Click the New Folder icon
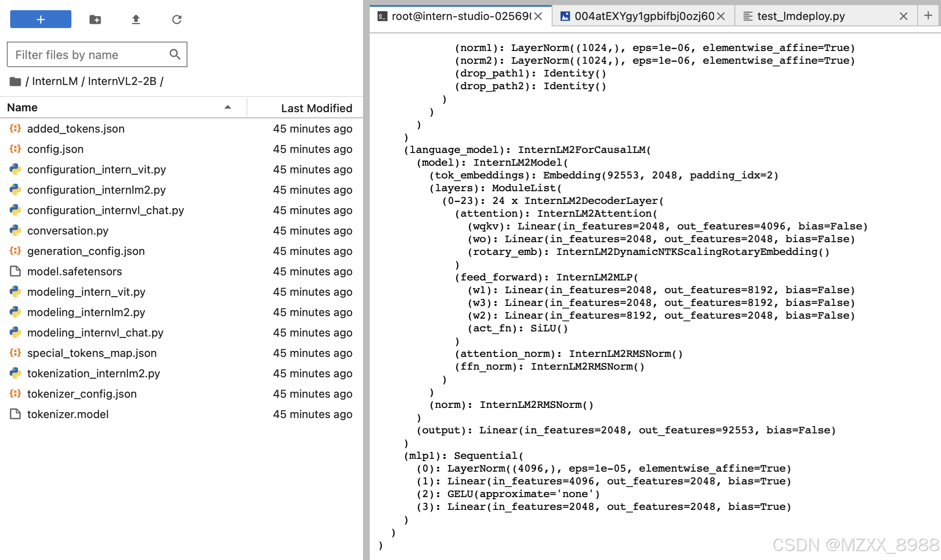 (x=95, y=19)
